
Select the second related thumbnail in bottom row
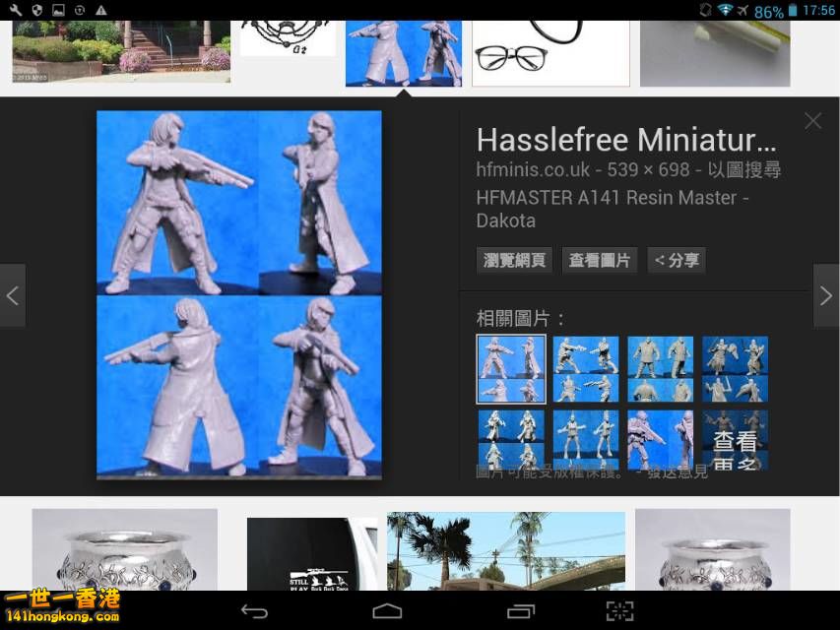coord(586,440)
